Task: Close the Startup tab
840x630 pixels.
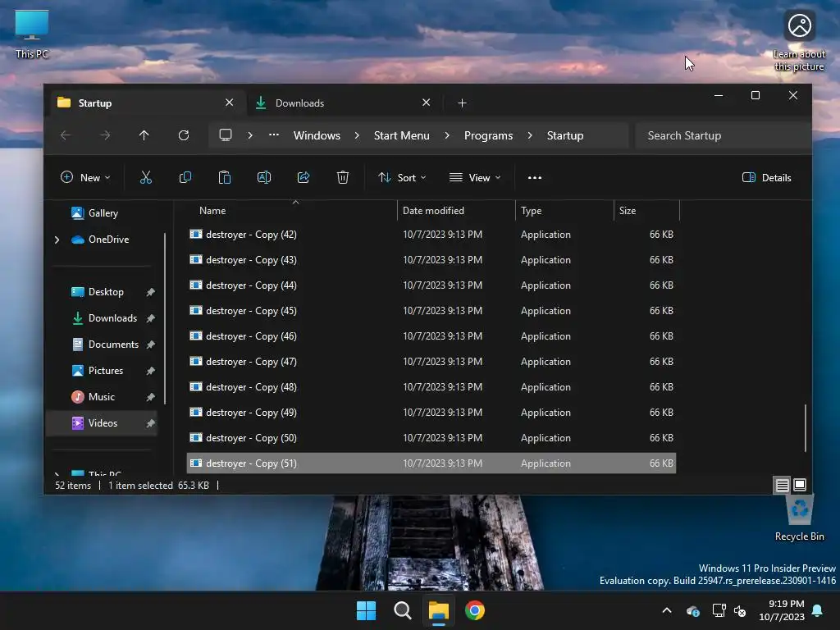Action: pos(230,103)
